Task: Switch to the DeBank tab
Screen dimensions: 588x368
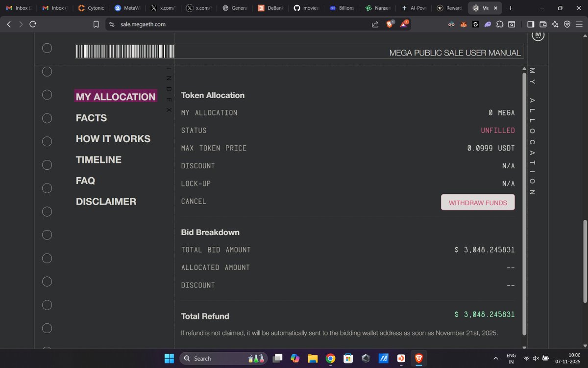Action: (x=270, y=8)
